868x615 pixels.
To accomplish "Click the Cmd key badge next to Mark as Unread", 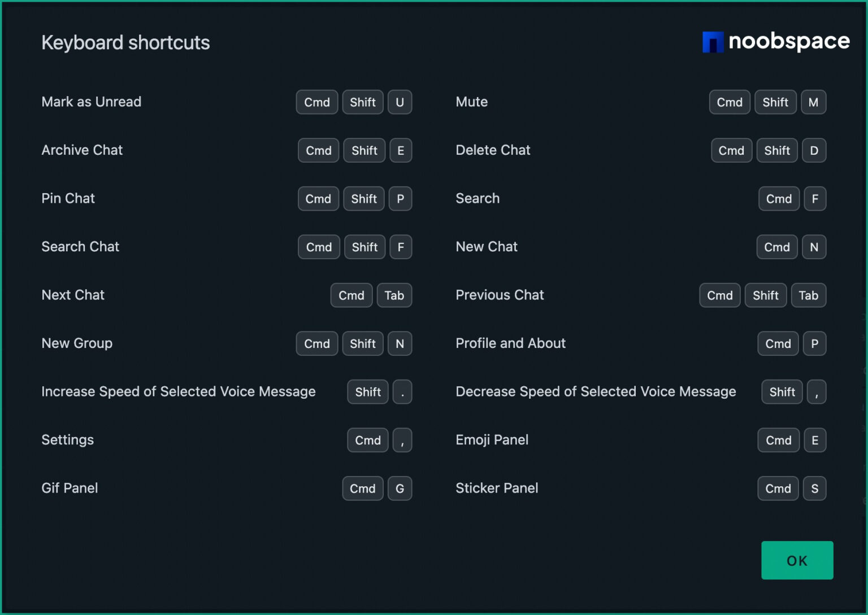I will pos(316,102).
